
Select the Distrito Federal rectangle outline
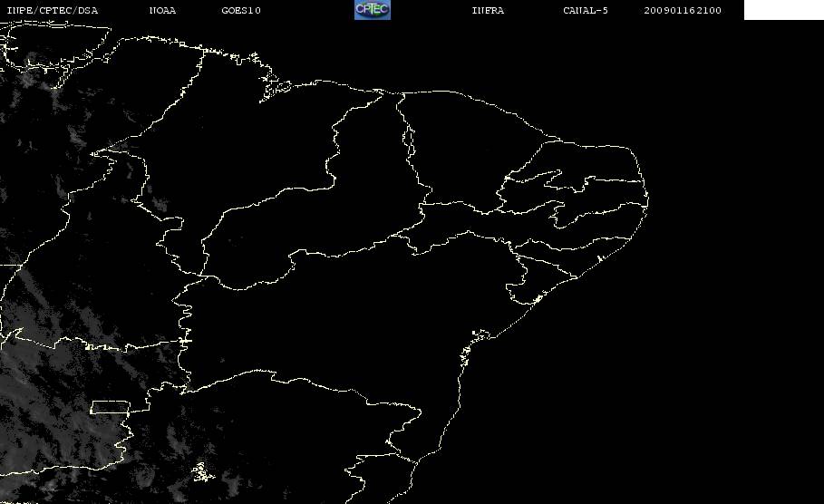tap(110, 407)
